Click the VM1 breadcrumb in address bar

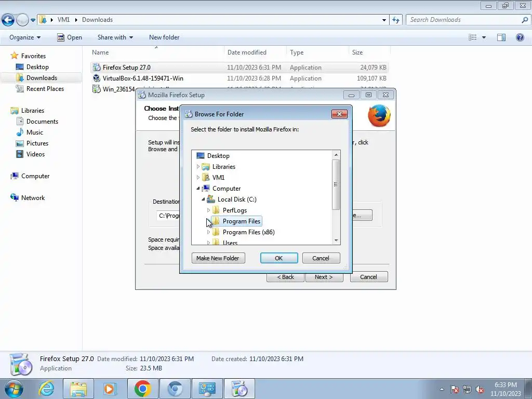(x=63, y=20)
